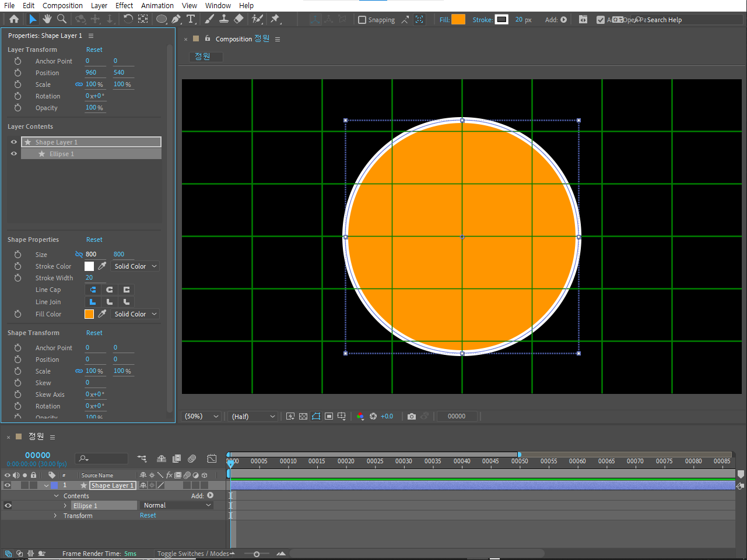Toggle Frame Blending for the timeline
Image resolution: width=747 pixels, height=560 pixels.
click(177, 459)
